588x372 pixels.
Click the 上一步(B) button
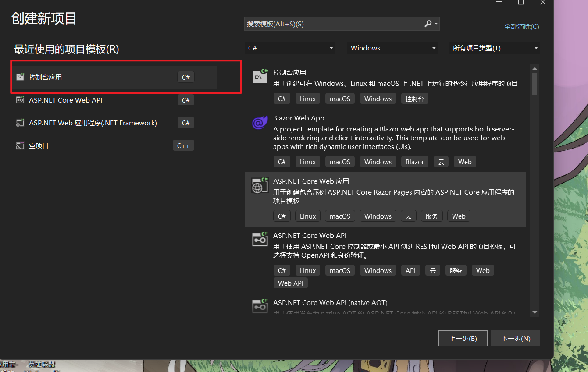463,338
